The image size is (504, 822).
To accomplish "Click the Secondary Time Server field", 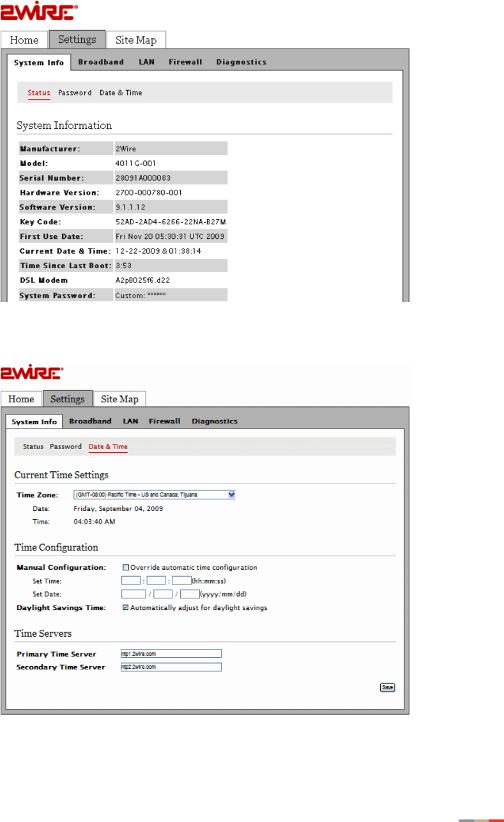I will coord(171,667).
